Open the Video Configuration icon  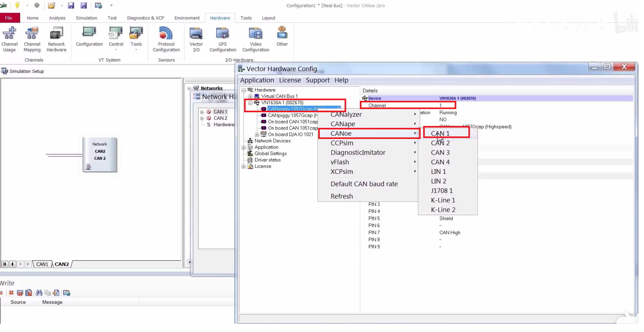pyautogui.click(x=255, y=39)
